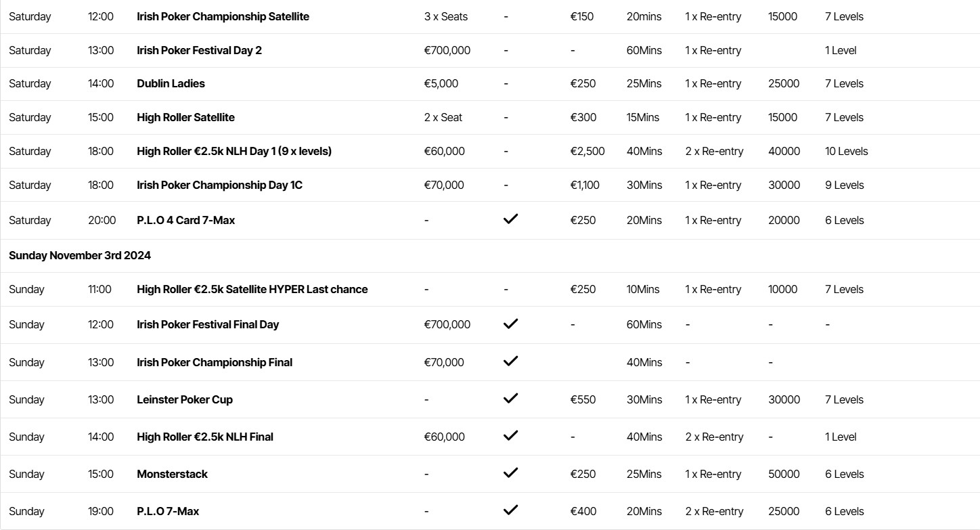Screen dimensions: 980x530
Task: Click Irish Poker Festival Day 2 title
Action: tap(199, 50)
